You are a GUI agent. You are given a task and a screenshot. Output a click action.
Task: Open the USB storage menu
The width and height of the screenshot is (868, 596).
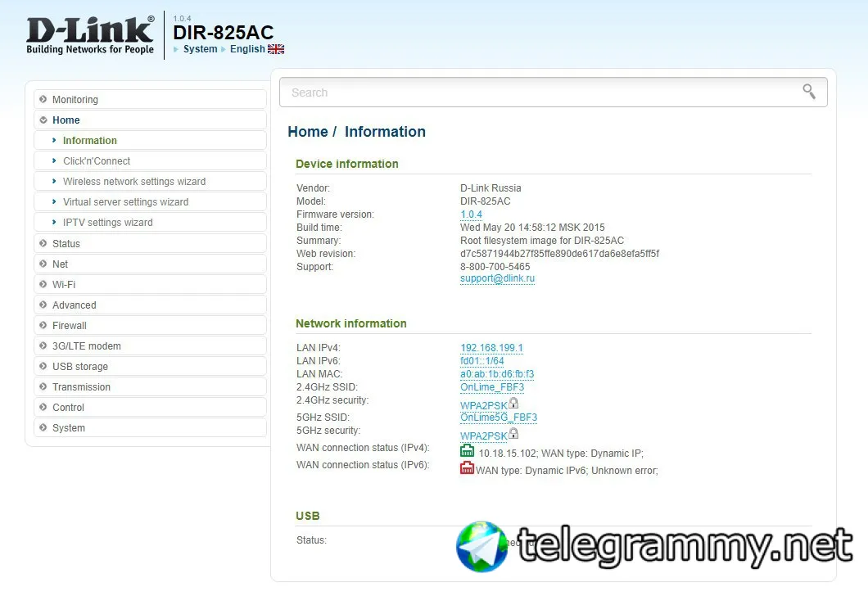150,366
